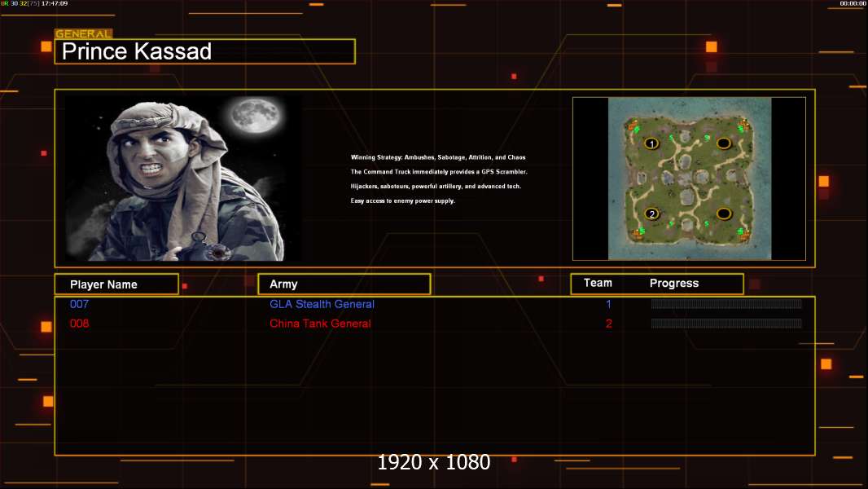This screenshot has height=489, width=868.
Task: Click the GENERAL label above the name
Action: tap(83, 33)
